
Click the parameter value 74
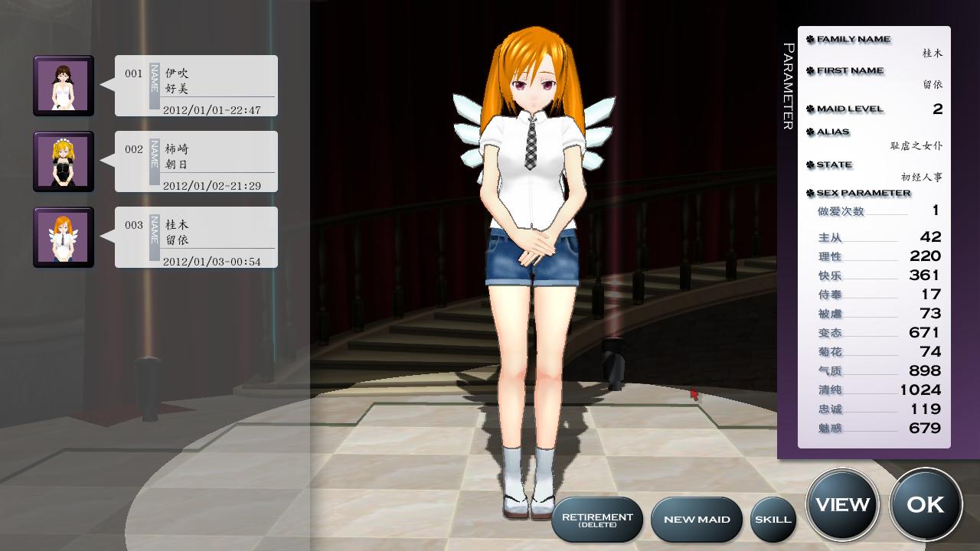pyautogui.click(x=931, y=351)
